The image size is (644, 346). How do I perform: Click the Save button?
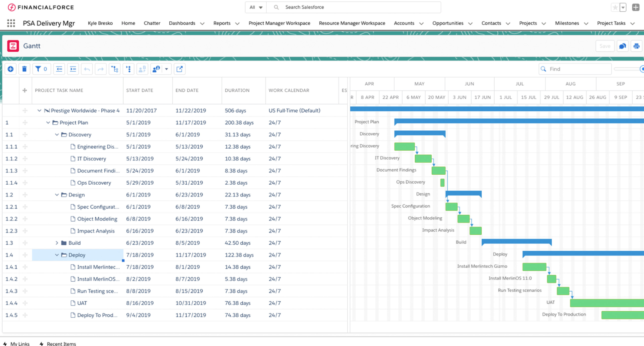point(605,46)
